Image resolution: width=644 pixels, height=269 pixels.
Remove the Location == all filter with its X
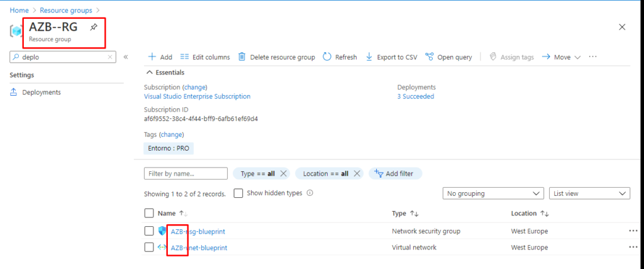357,174
